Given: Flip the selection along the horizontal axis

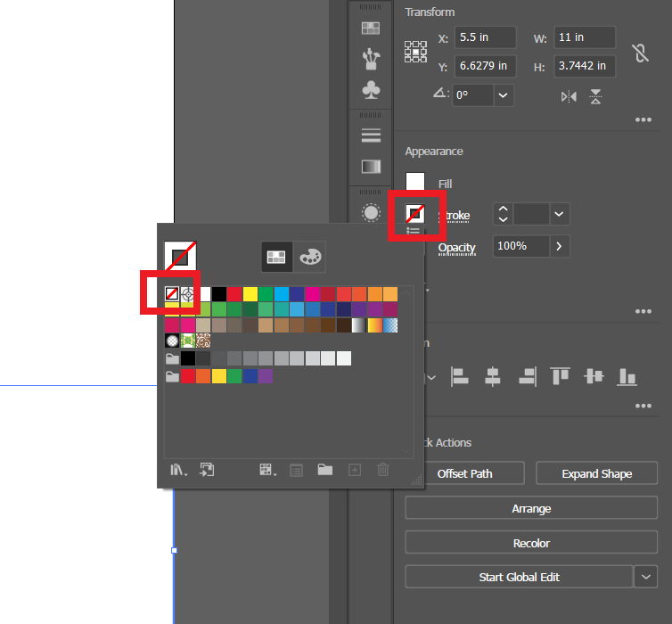Looking at the screenshot, I should pyautogui.click(x=569, y=97).
